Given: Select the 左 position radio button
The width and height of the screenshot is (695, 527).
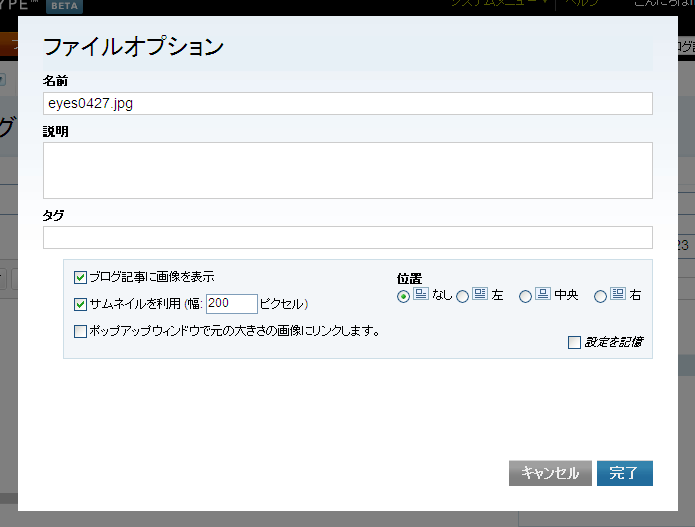Looking at the screenshot, I should [463, 296].
